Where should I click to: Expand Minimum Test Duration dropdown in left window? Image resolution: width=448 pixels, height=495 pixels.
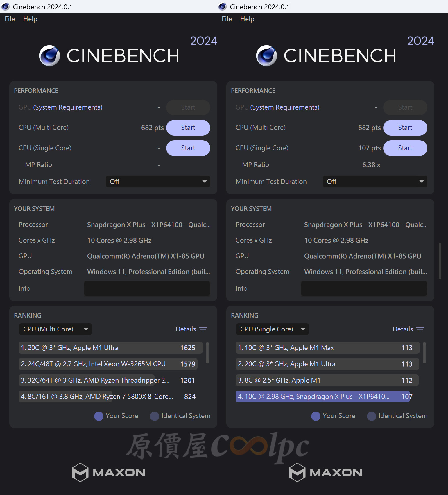(158, 182)
